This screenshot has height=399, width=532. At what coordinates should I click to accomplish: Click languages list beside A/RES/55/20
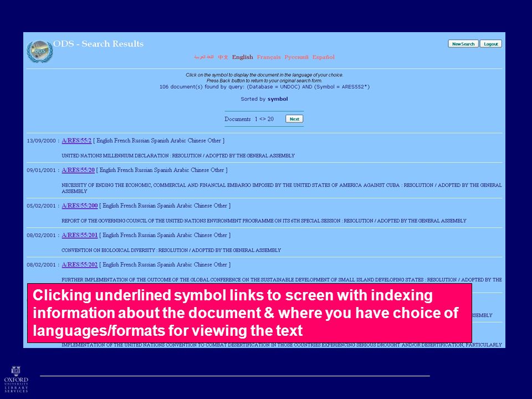pos(162,170)
